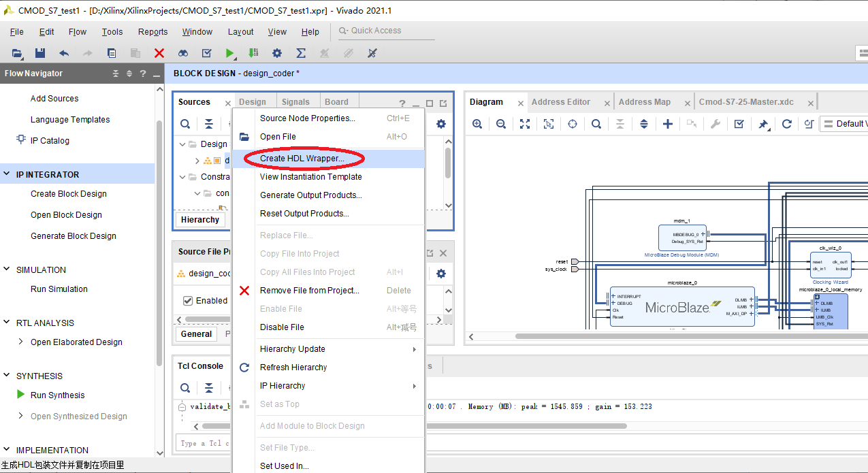
Task: Click Run Simulation in Flow Navigator
Action: tap(59, 289)
